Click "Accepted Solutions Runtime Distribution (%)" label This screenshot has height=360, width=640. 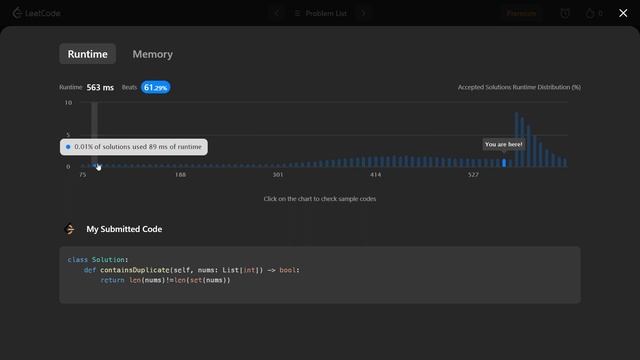tap(519, 87)
